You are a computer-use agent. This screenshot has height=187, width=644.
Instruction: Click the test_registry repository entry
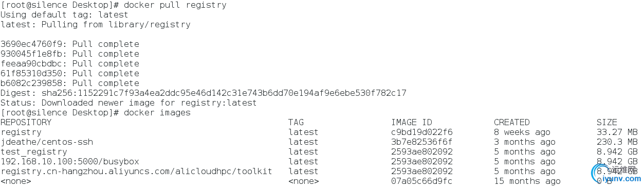[34, 152]
